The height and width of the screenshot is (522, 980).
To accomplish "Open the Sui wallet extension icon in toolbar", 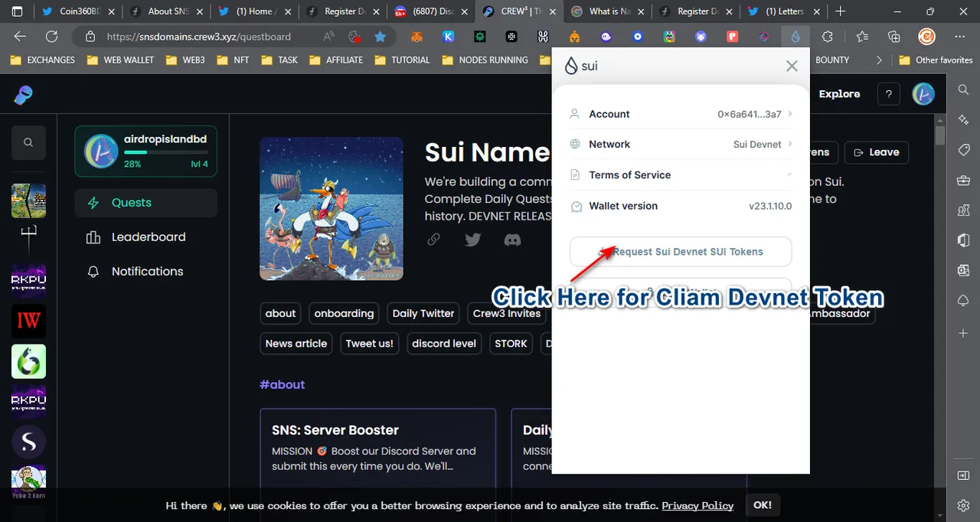I will coord(795,37).
